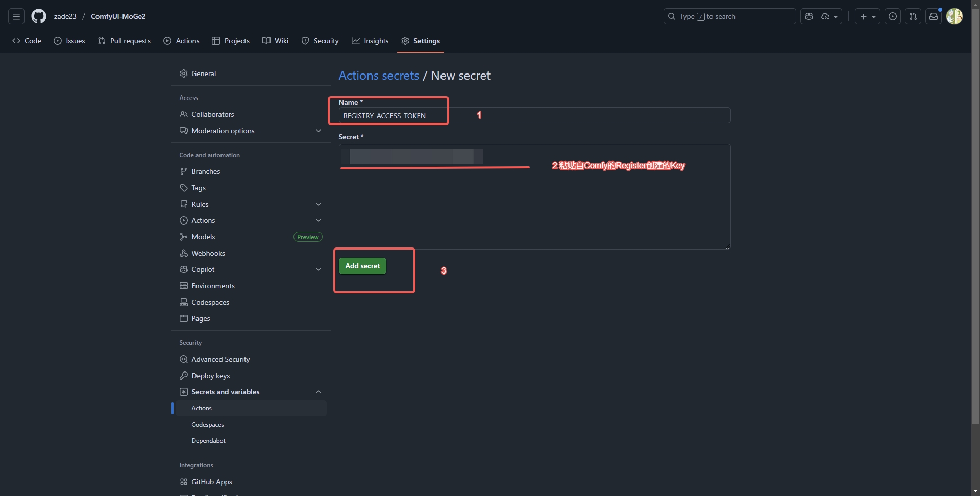This screenshot has width=980, height=496.
Task: Click the Add secret button
Action: 362,266
